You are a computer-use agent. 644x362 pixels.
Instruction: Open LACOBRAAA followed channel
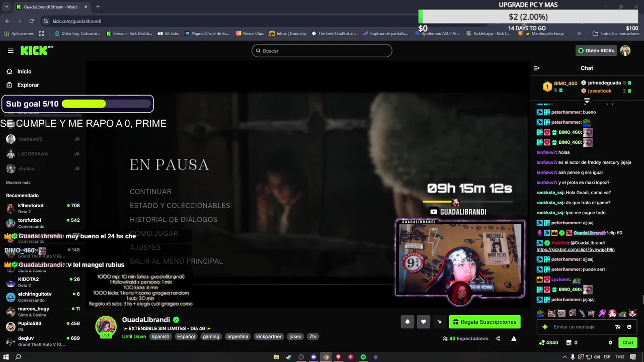pyautogui.click(x=43, y=154)
